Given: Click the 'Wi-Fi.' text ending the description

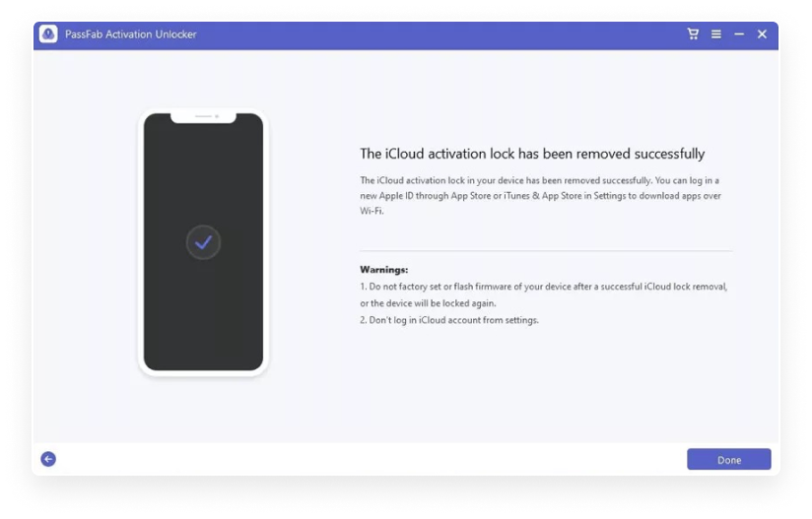Looking at the screenshot, I should point(372,211).
